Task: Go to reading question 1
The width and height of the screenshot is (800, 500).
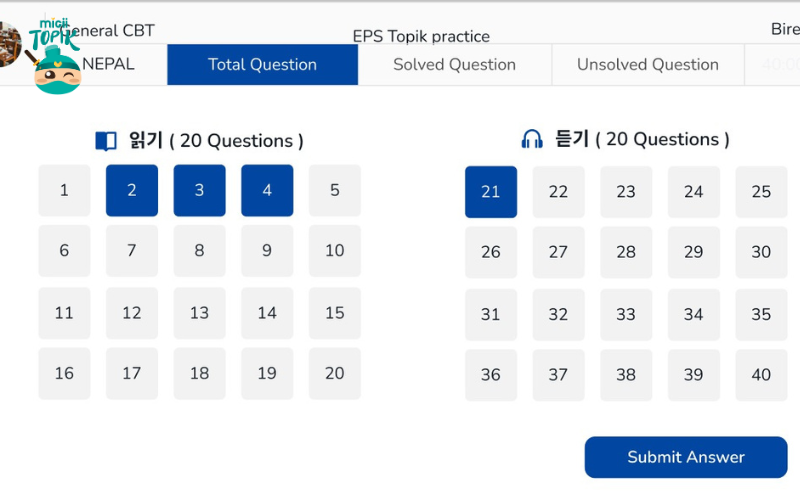Action: click(x=64, y=190)
